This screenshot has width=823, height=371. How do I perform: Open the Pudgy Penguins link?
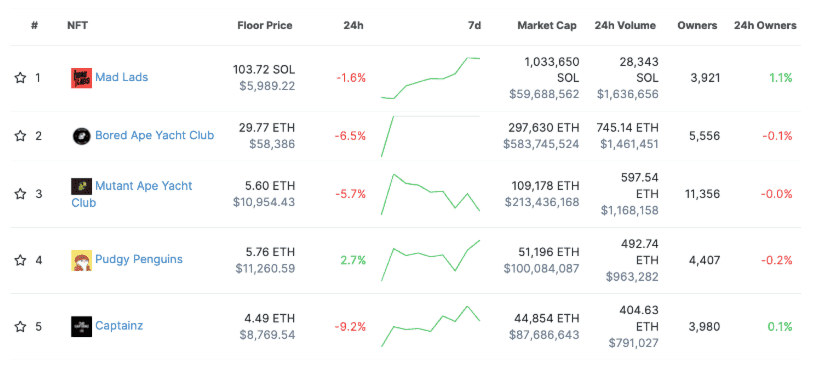(x=139, y=259)
